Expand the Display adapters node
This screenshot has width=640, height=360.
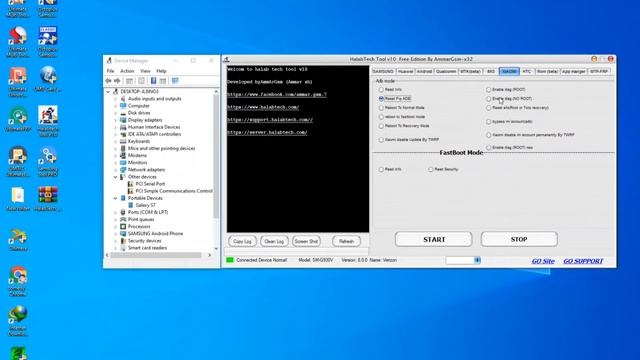click(116, 120)
